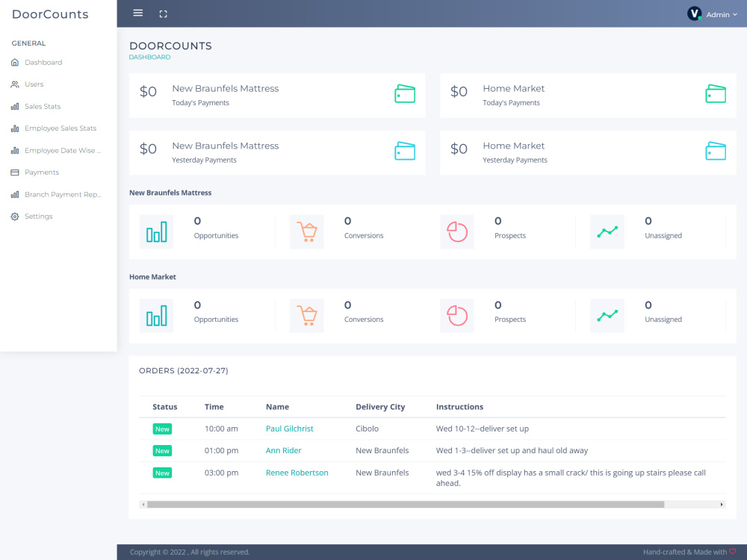Click the New status badge for 01:00 pm
747x560 pixels.
tap(162, 451)
